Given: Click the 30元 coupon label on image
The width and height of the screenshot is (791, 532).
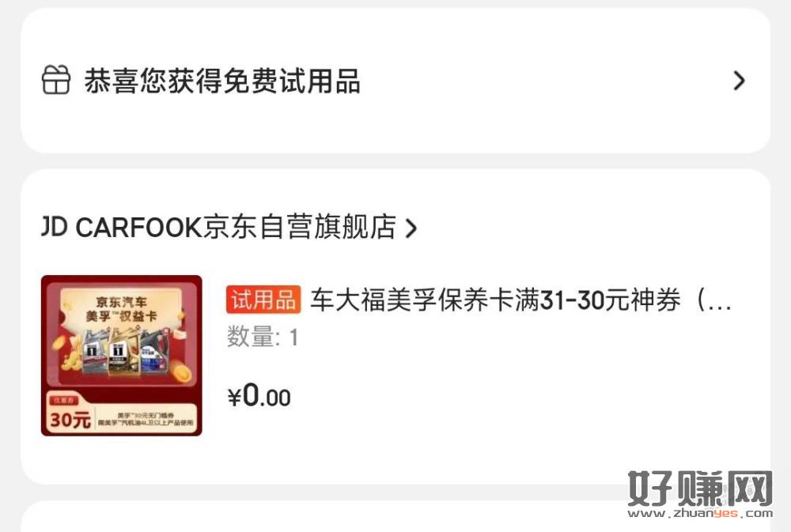Looking at the screenshot, I should pyautogui.click(x=70, y=420).
